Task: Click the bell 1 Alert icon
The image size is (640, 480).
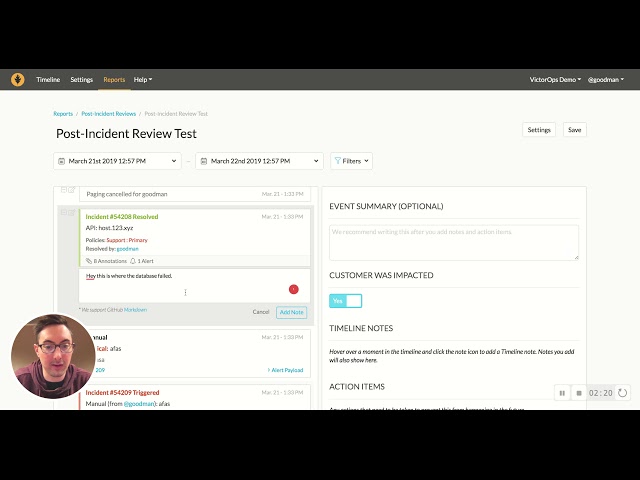Action: point(133,261)
